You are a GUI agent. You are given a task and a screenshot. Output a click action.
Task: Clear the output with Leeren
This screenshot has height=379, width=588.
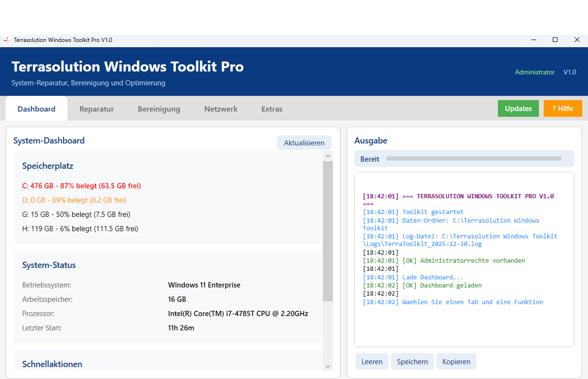click(x=371, y=361)
